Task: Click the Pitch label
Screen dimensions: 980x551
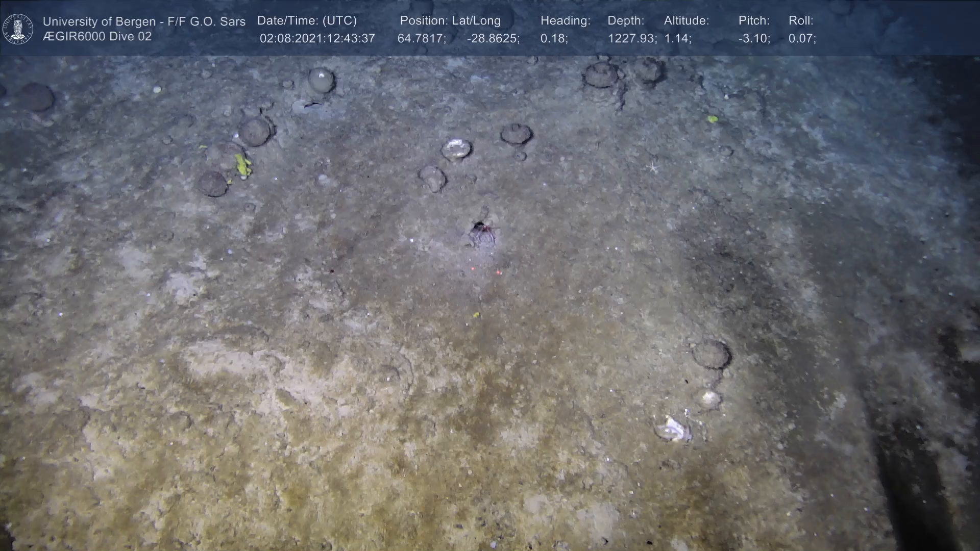Action: [x=754, y=20]
